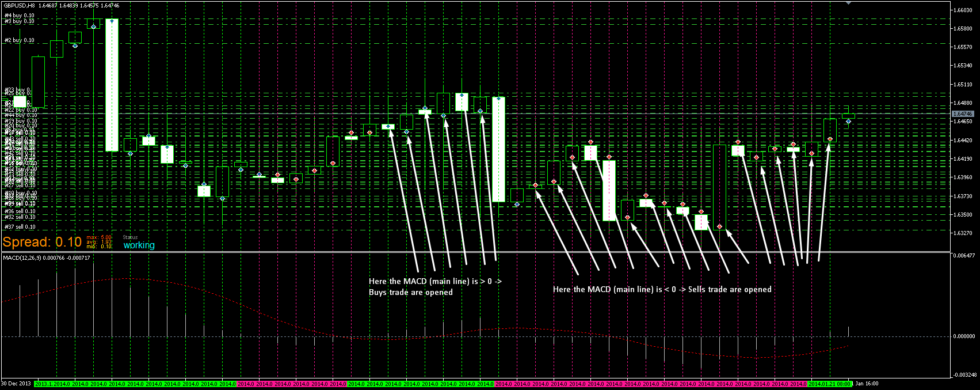Screen dimensions: 980x390
Task: Click price scale value 1.65800
Action: [x=963, y=29]
